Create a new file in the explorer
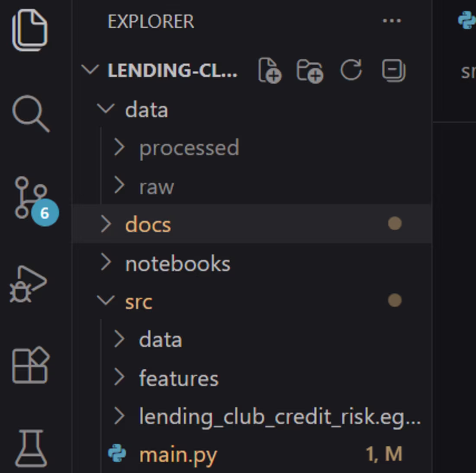Screen dimensions: 476x473 coord(270,70)
